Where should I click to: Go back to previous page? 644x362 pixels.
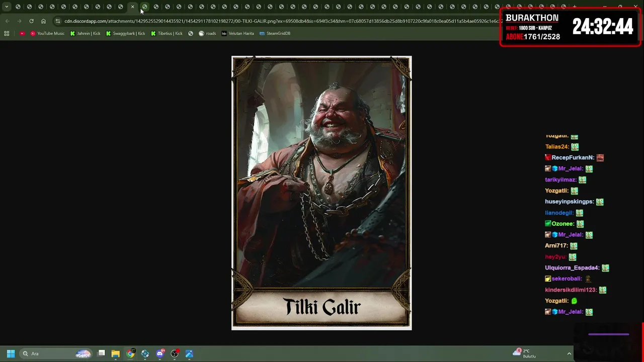point(7,21)
